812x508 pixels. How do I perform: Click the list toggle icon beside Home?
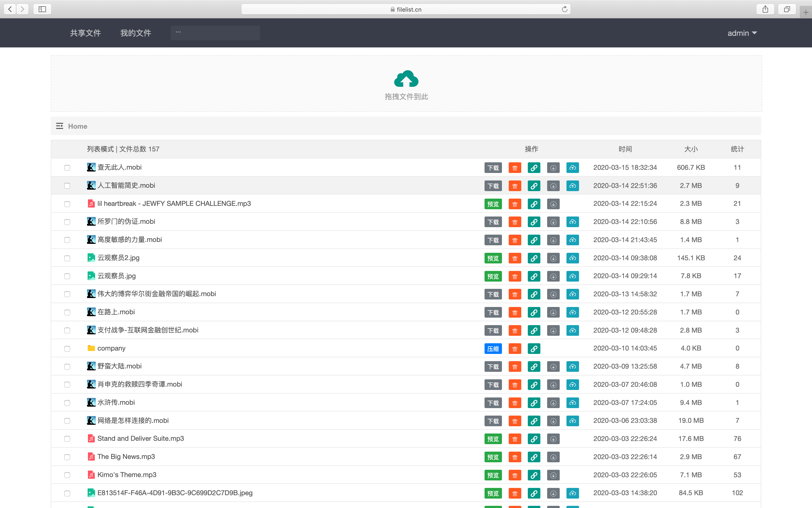[59, 126]
